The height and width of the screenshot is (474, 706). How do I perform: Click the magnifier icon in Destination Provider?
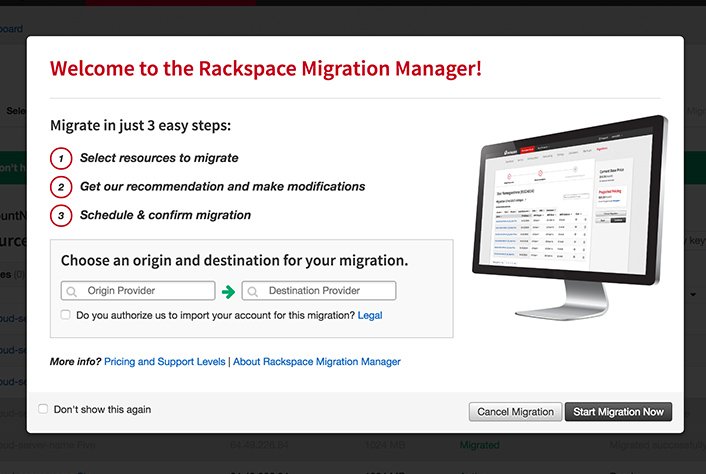point(253,292)
